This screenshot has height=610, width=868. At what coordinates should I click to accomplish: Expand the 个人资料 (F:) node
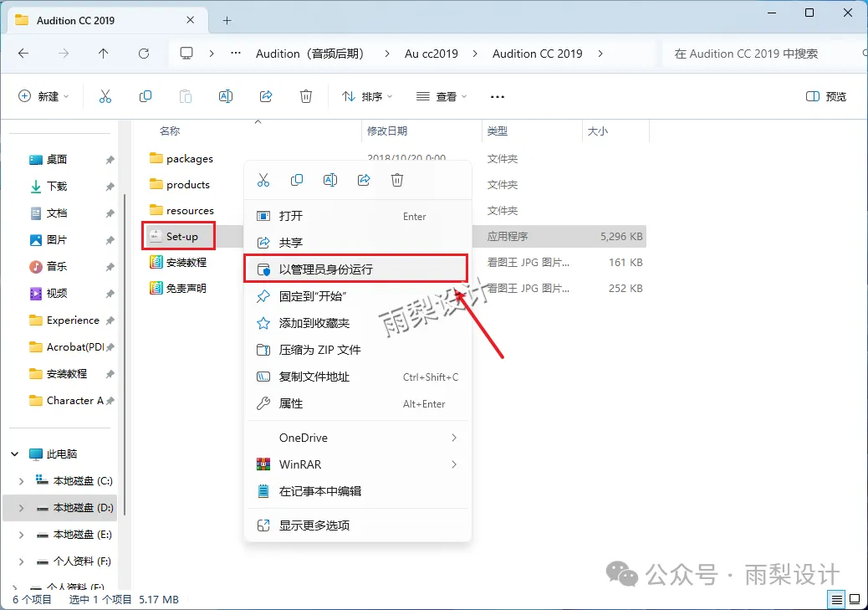tap(21, 561)
